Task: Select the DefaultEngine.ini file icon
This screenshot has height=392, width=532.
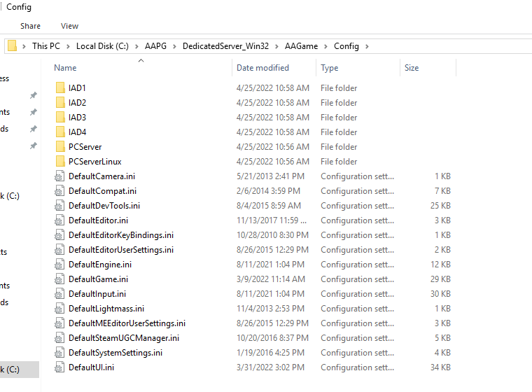Action: [x=59, y=265]
